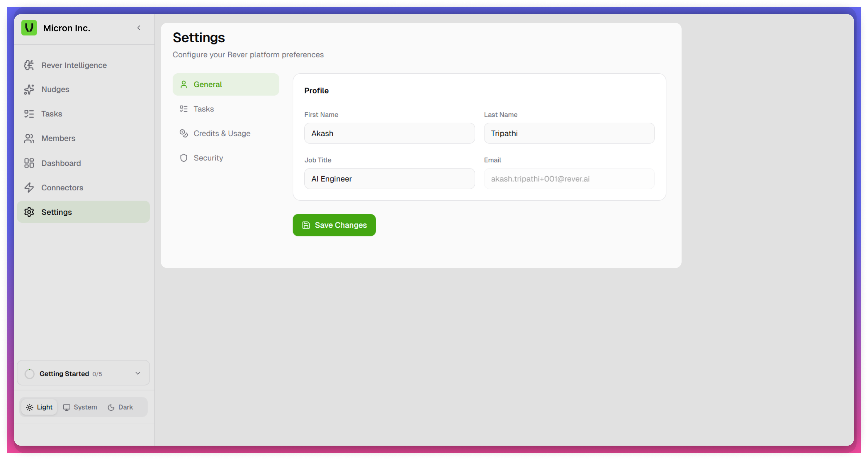Switch to the Tasks settings tab

coord(203,109)
